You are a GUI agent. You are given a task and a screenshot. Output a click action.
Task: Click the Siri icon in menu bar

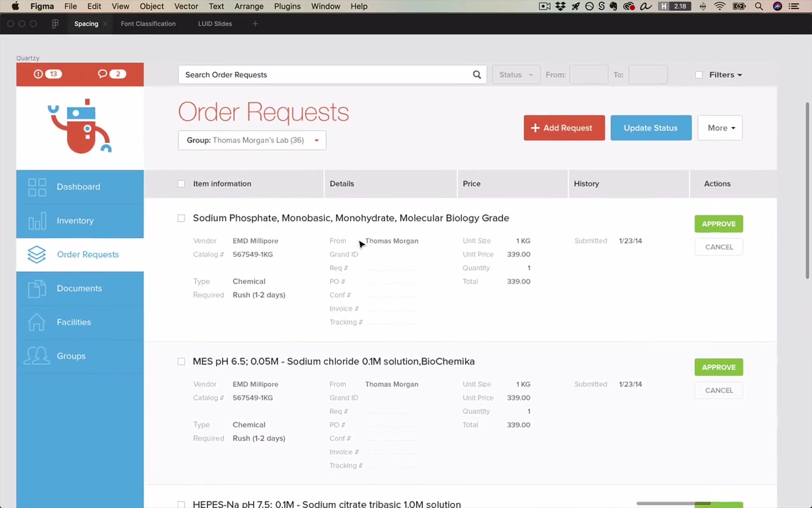tap(778, 6)
